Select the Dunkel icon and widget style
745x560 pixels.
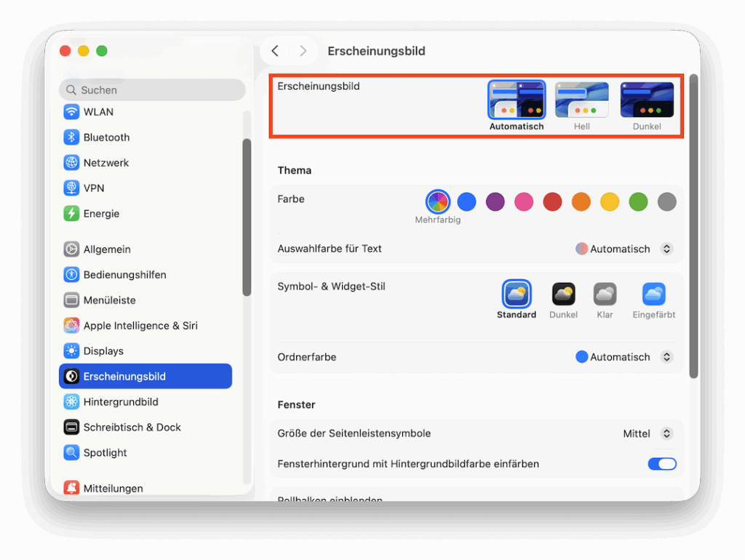tap(563, 294)
